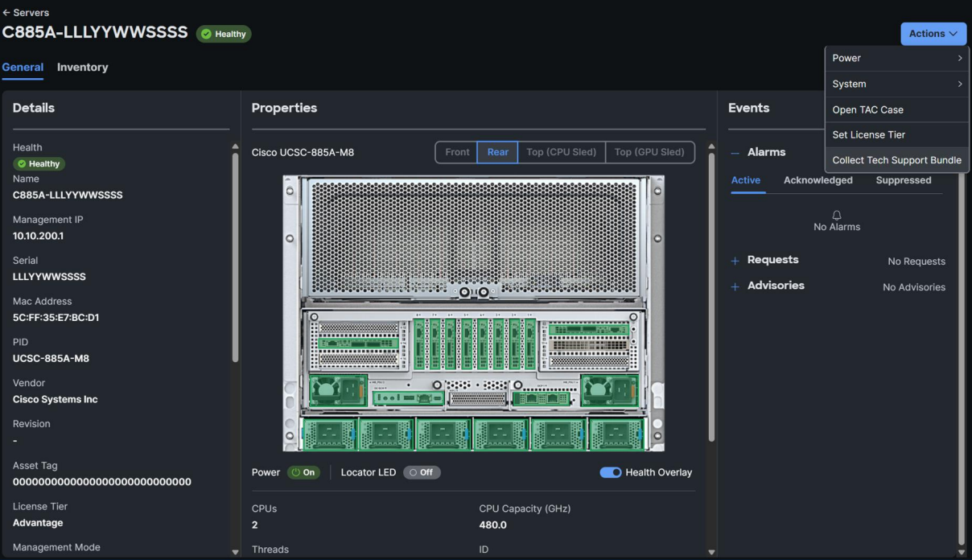
Task: Click the Healthy badge beside server title
Action: click(224, 34)
